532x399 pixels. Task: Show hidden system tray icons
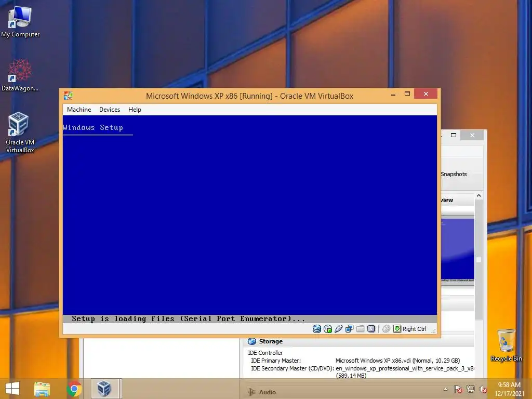coord(445,389)
